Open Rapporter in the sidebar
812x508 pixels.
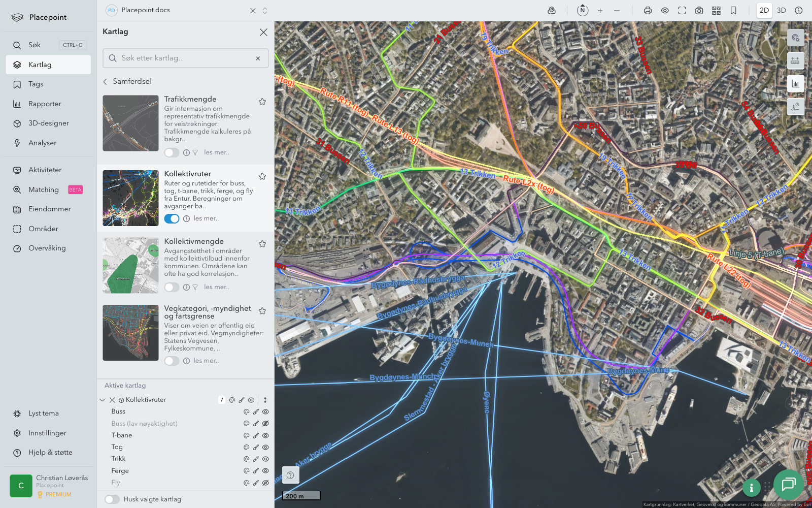[x=45, y=104]
